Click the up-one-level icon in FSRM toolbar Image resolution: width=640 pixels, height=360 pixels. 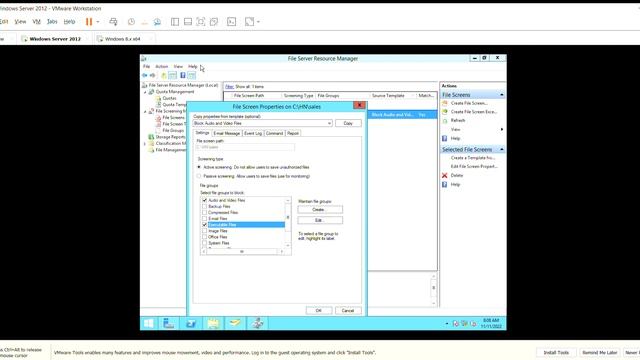pyautogui.click(x=164, y=75)
